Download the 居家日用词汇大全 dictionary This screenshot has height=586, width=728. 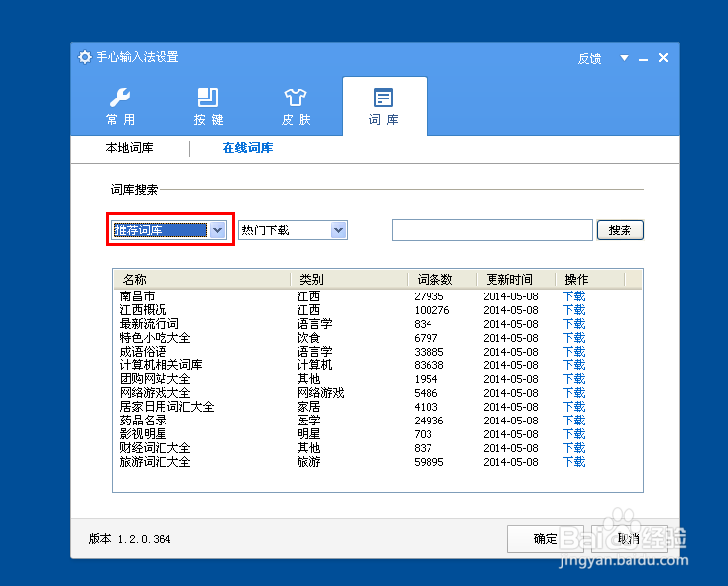tap(574, 407)
